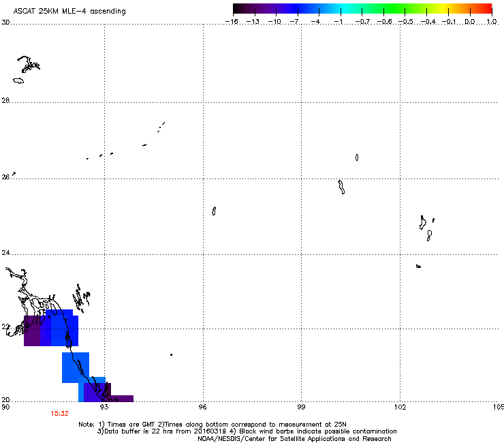Image resolution: width=504 pixels, height=443 pixels.
Task: Click the longitude 102 axis label
Action: pyautogui.click(x=400, y=407)
